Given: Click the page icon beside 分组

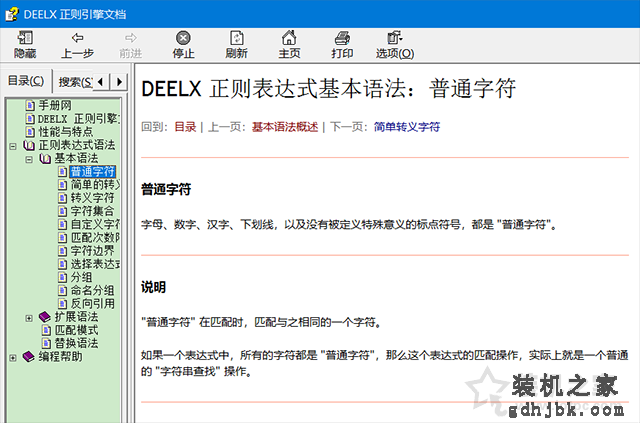Looking at the screenshot, I should (x=62, y=278).
